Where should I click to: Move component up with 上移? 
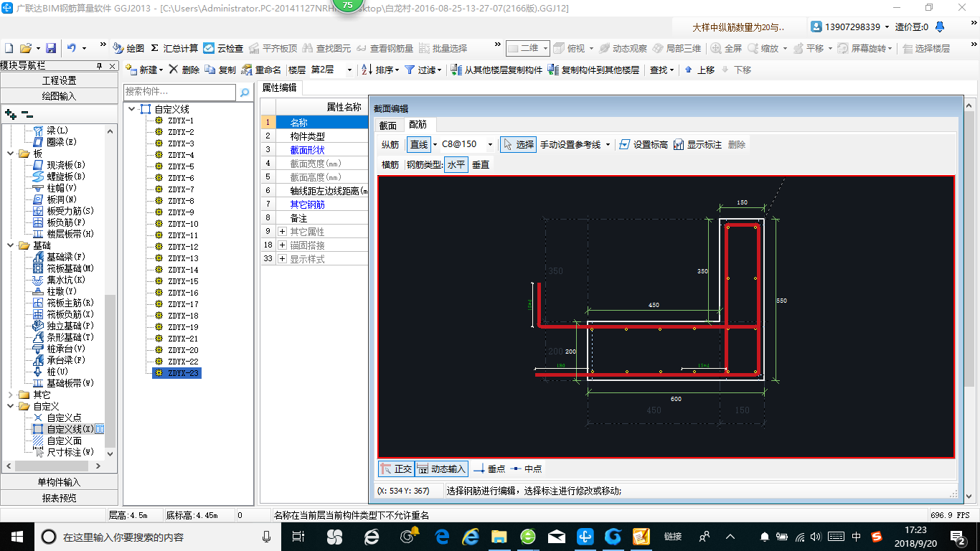(699, 70)
